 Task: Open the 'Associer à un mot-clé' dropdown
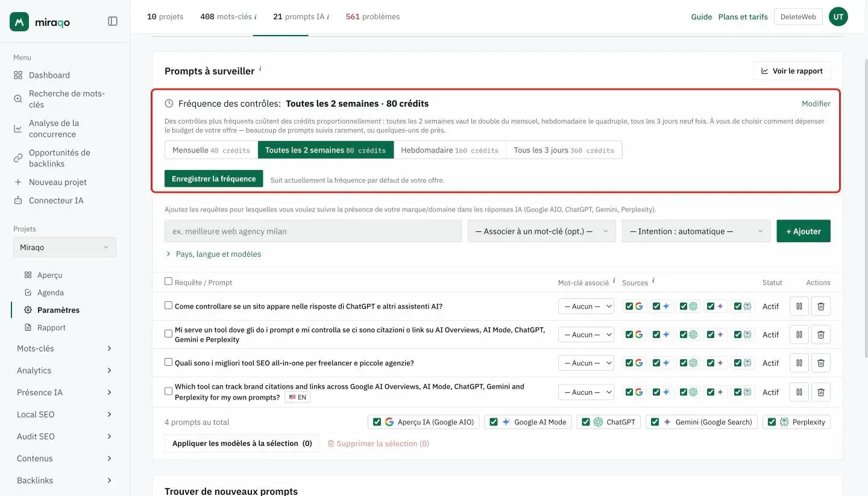pos(542,231)
